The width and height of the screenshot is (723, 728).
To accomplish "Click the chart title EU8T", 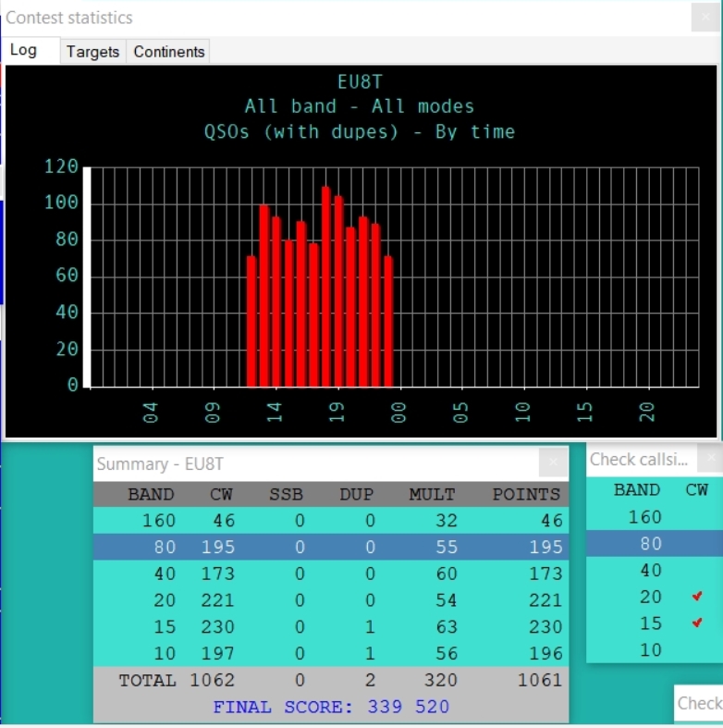I will 360,81.
